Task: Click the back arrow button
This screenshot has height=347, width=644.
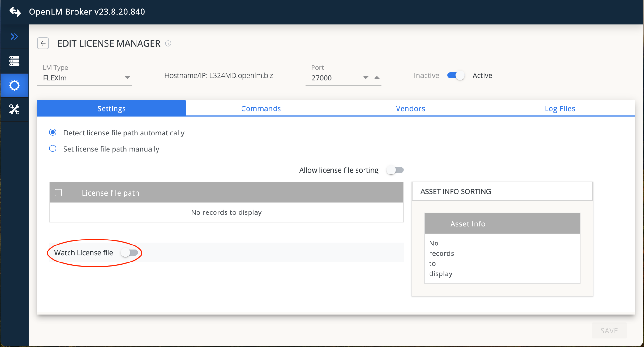Action: [x=43, y=43]
